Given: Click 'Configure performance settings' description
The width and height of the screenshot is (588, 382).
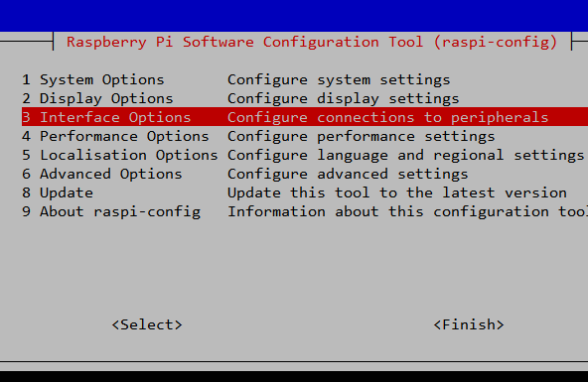Looking at the screenshot, I should point(362,136).
